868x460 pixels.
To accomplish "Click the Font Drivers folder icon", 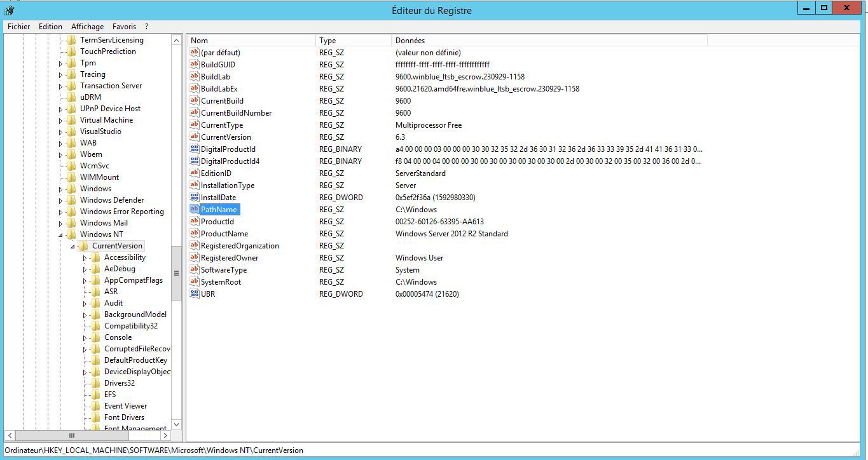I will tap(95, 417).
